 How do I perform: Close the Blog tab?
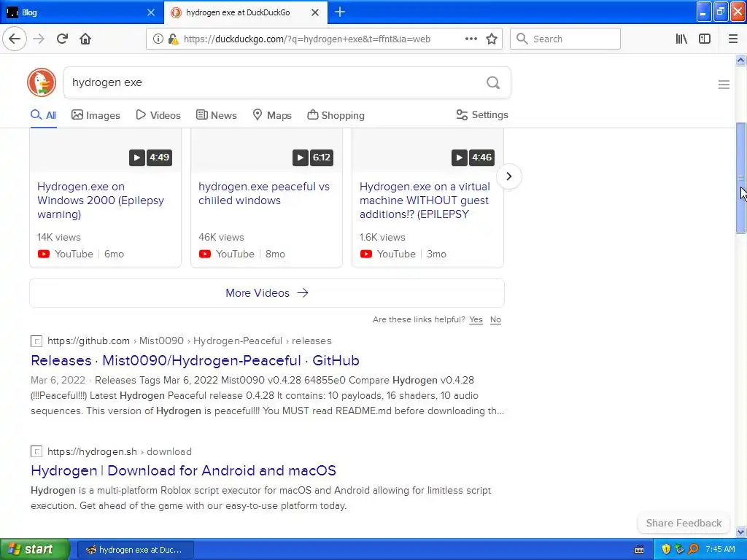[x=151, y=12]
